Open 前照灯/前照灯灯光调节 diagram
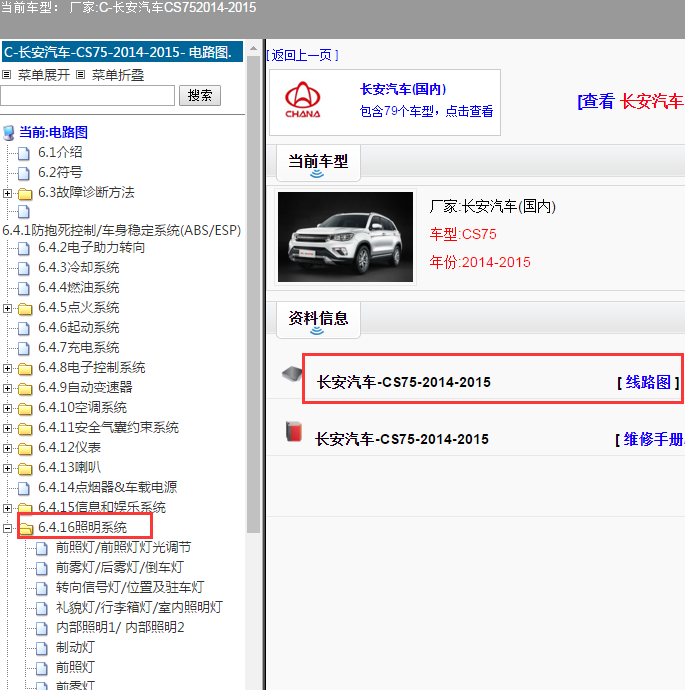685x690 pixels. [x=124, y=547]
